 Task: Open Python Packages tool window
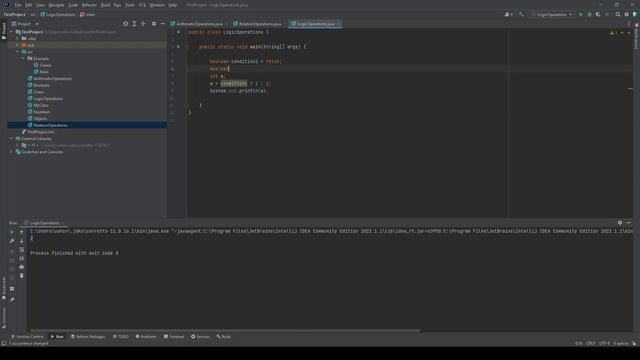[88, 337]
